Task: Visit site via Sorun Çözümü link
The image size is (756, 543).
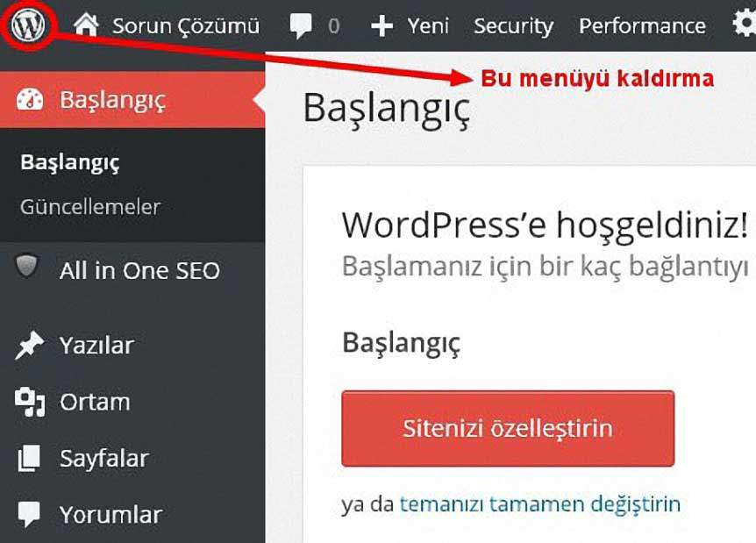Action: (186, 26)
